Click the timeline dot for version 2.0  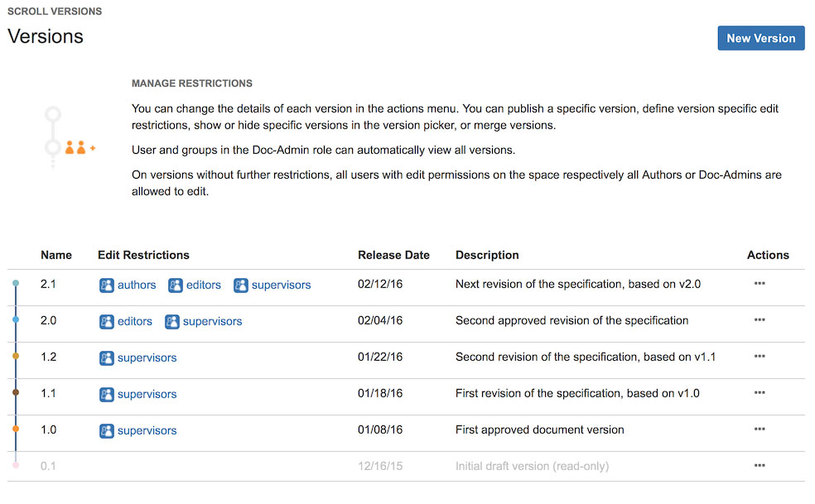(16, 319)
